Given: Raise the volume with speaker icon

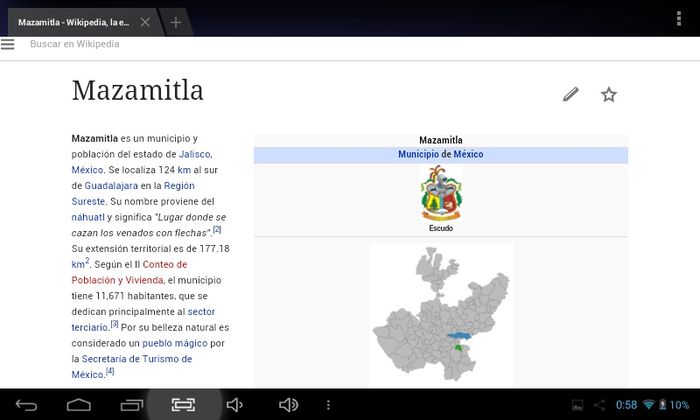Looking at the screenshot, I should tap(288, 405).
